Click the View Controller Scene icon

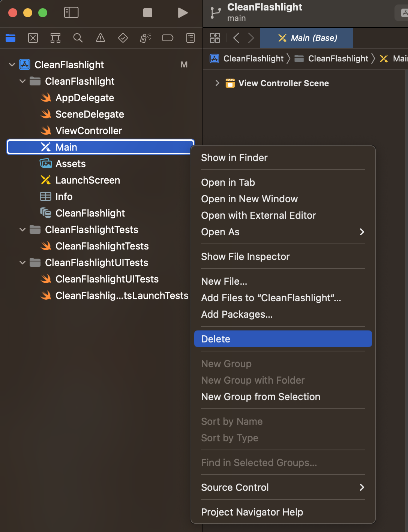point(230,83)
